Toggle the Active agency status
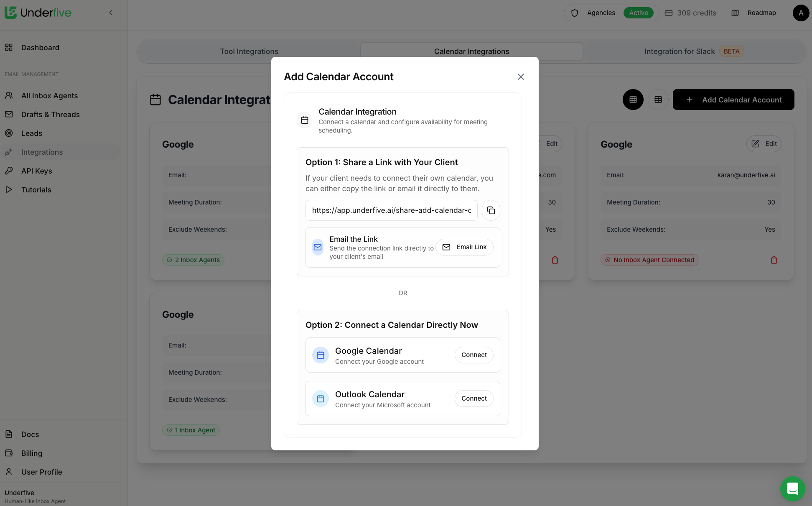Screen dimensions: 812x506 [x=638, y=13]
